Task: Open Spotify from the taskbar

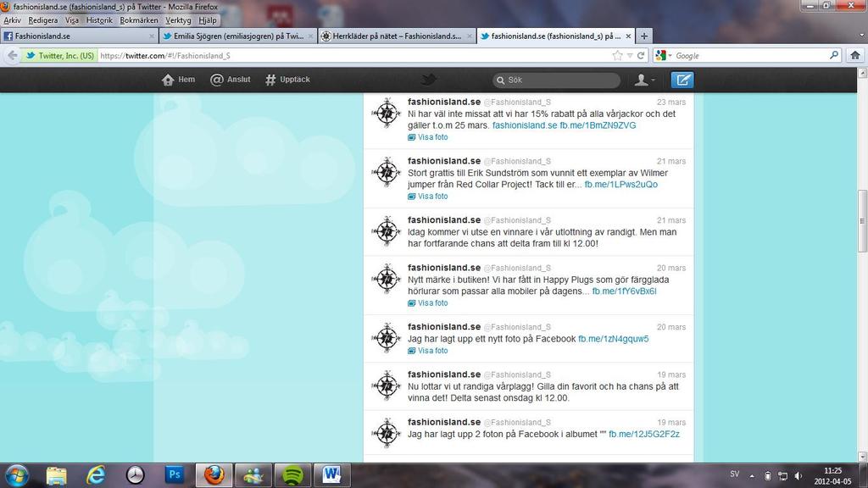Action: point(292,474)
